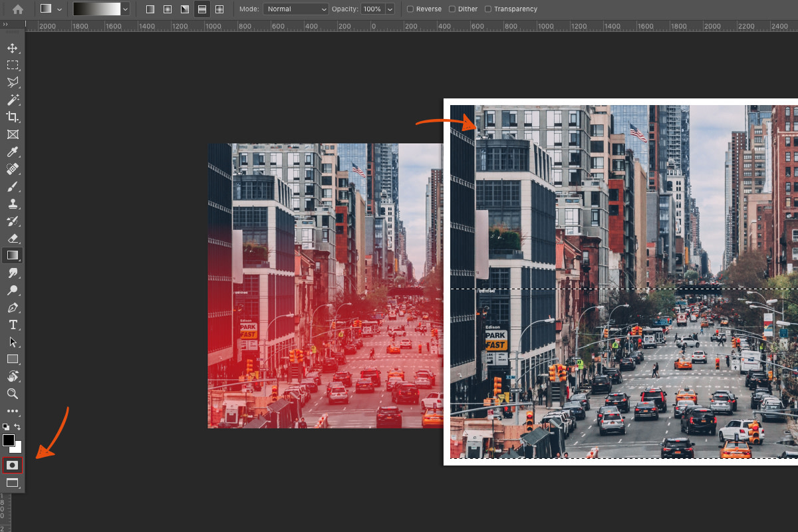Screen dimensions: 798x532
Task: Select the Hand/Rotate View tool
Action: (12, 376)
